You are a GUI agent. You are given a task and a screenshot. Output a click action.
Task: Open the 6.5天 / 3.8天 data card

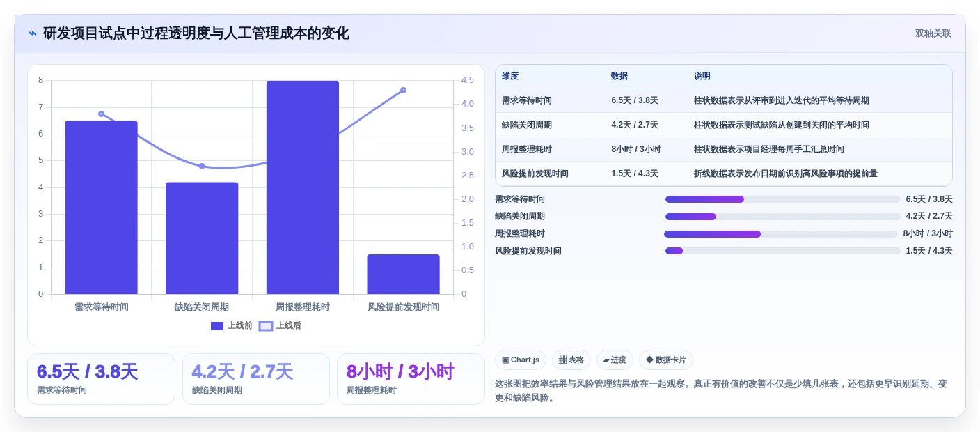[x=101, y=379]
